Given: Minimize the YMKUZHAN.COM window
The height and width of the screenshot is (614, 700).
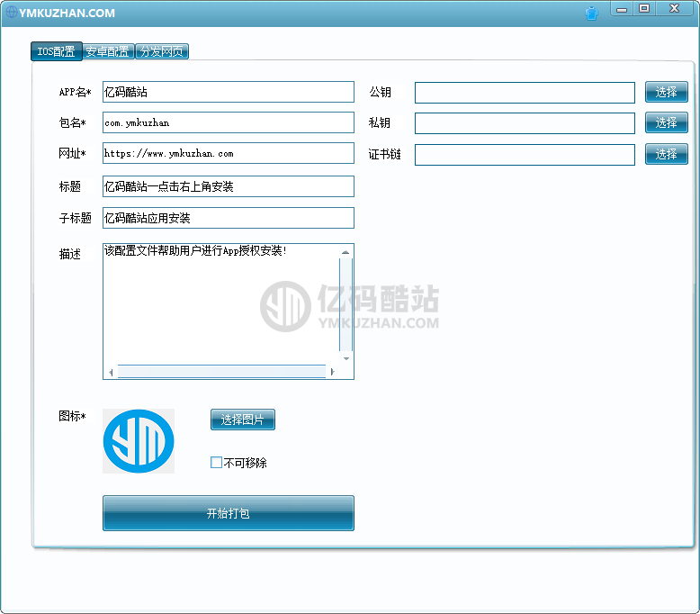Looking at the screenshot, I should coord(622,9).
